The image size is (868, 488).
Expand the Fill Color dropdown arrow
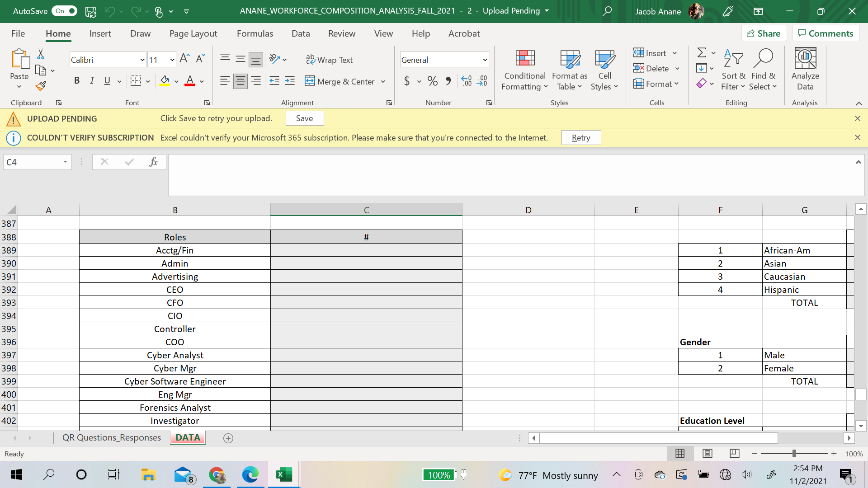pyautogui.click(x=175, y=81)
